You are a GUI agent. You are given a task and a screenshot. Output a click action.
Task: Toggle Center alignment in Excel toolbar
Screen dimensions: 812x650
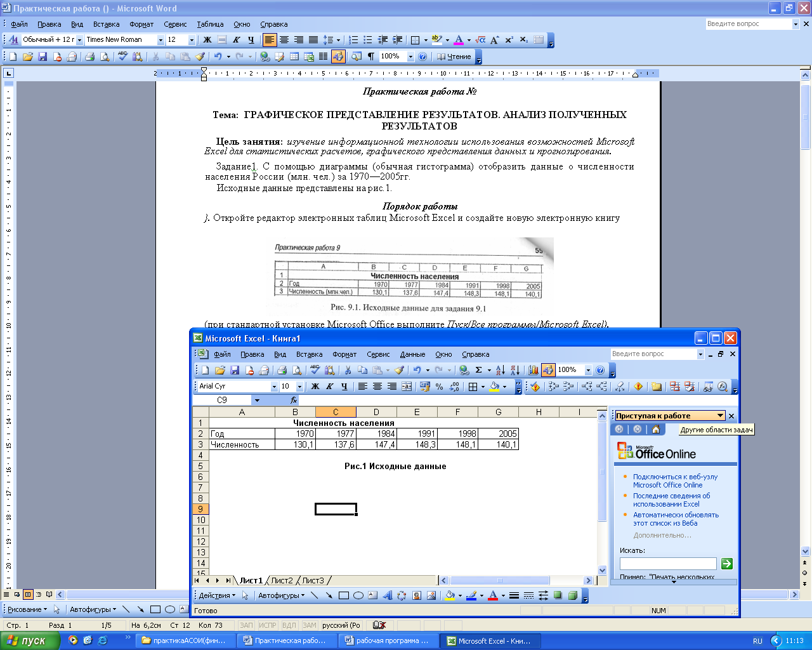377,387
